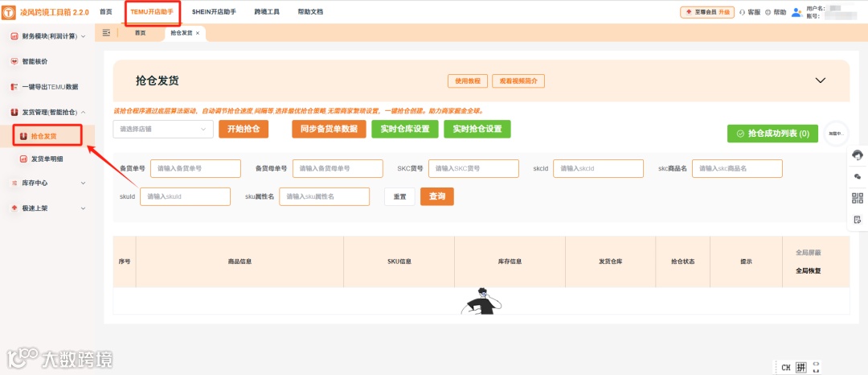Focus the SKC货号 input field
Viewport: 868px width, 375px height.
pos(473,168)
